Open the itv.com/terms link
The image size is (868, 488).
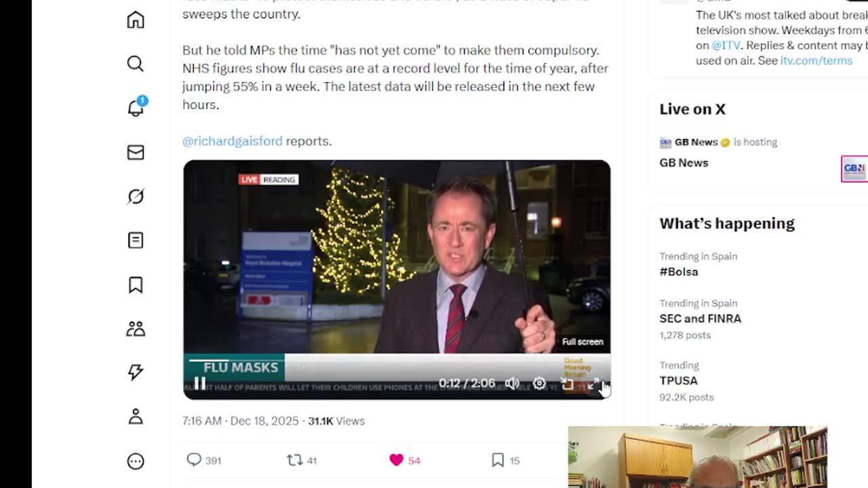(x=816, y=60)
